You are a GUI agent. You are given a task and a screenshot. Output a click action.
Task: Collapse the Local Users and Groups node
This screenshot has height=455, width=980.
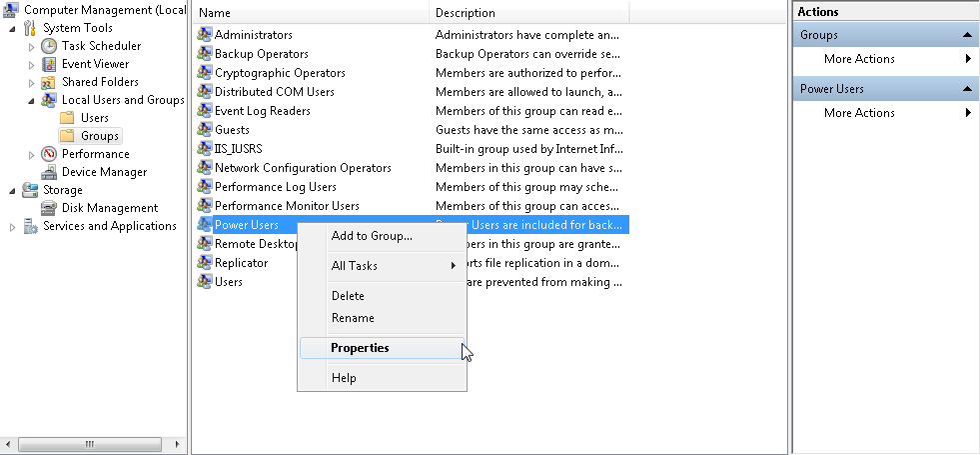coord(31,101)
